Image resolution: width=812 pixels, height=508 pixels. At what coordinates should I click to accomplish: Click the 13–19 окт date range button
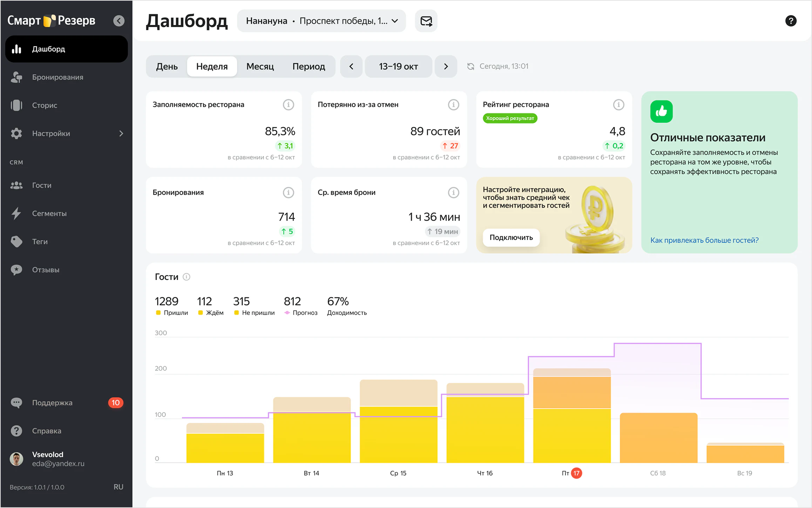[399, 66]
